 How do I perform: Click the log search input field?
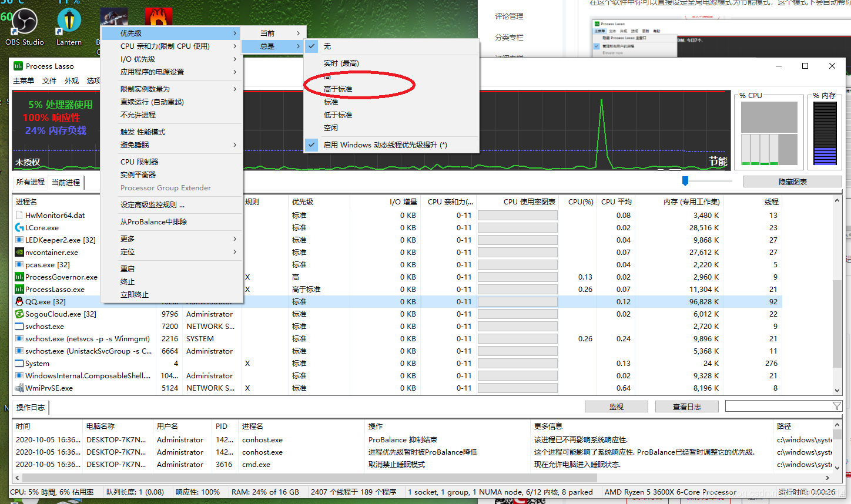(x=779, y=406)
